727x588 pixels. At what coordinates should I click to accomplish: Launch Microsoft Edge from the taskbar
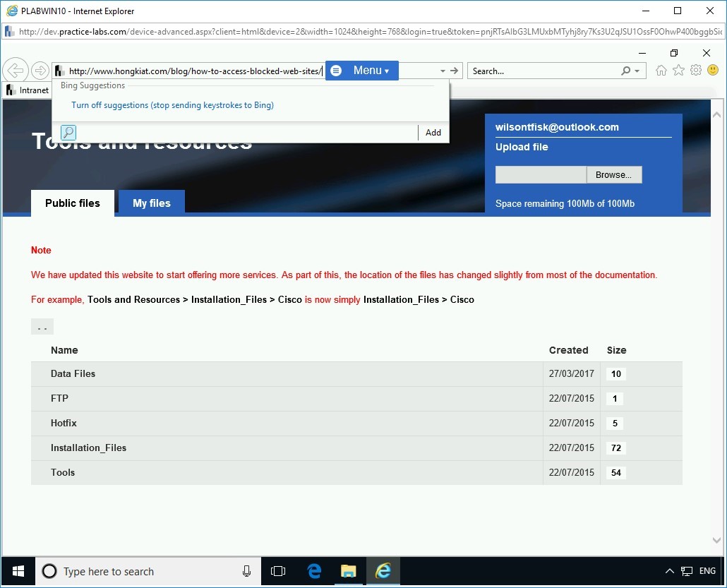point(313,571)
